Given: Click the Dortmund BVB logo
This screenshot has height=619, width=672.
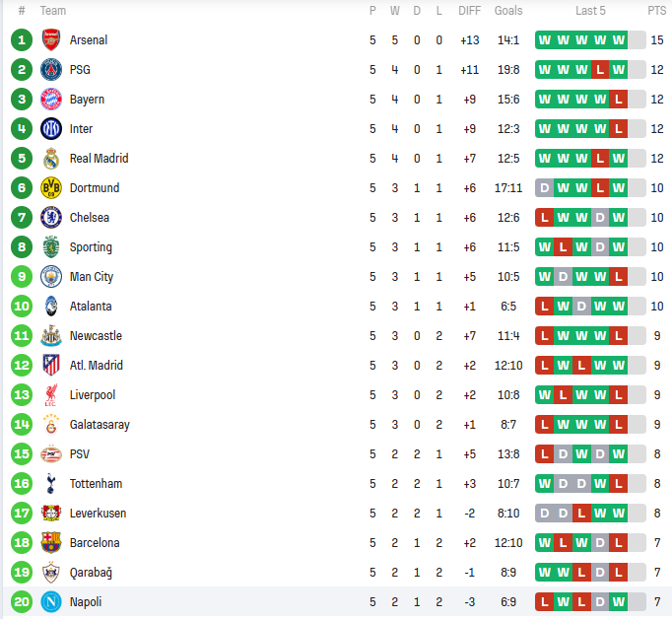Looking at the screenshot, I should (x=51, y=188).
